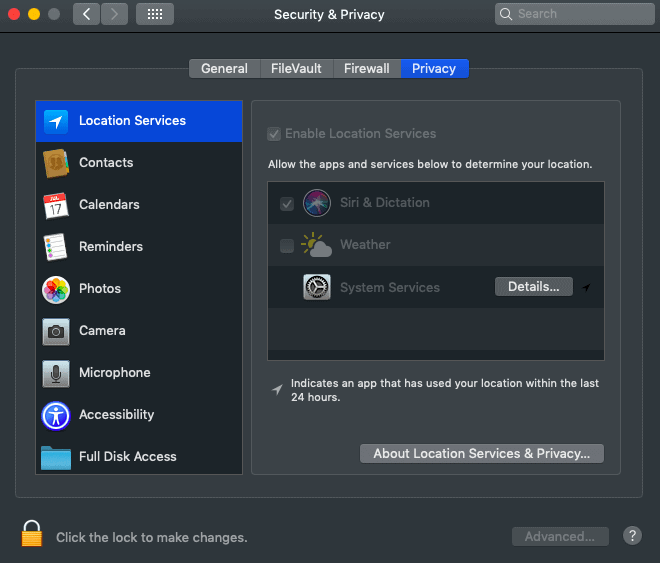Screen dimensions: 660x563
Task: Click the Accessibility icon in sidebar
Action: pyautogui.click(x=56, y=416)
